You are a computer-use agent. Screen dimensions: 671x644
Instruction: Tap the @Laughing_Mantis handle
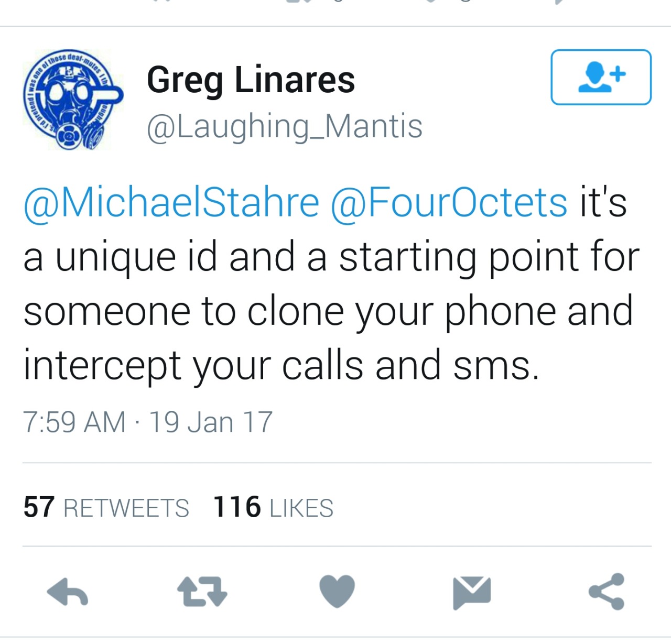pyautogui.click(x=285, y=126)
